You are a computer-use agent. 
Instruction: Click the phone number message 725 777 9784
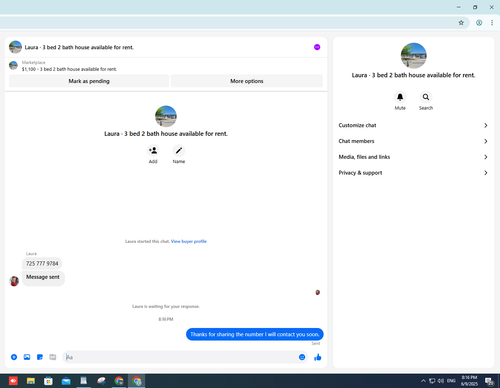pyautogui.click(x=42, y=263)
